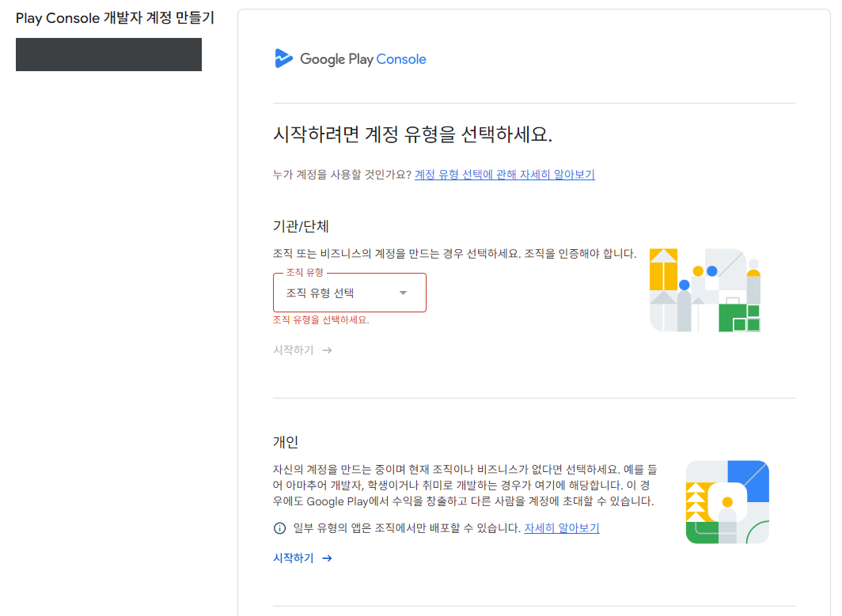This screenshot has height=616, width=842.
Task: Click the disabled 시작하기 button under 기관/단체
Action: (302, 350)
